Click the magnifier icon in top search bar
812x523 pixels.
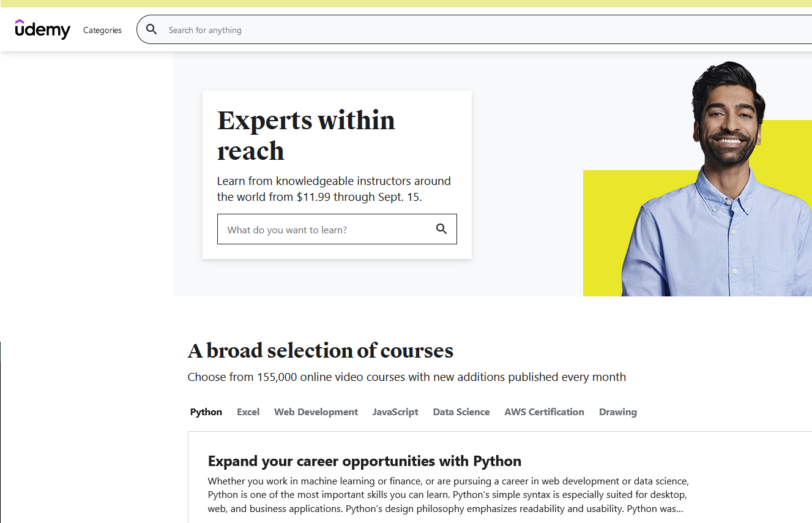pyautogui.click(x=152, y=29)
